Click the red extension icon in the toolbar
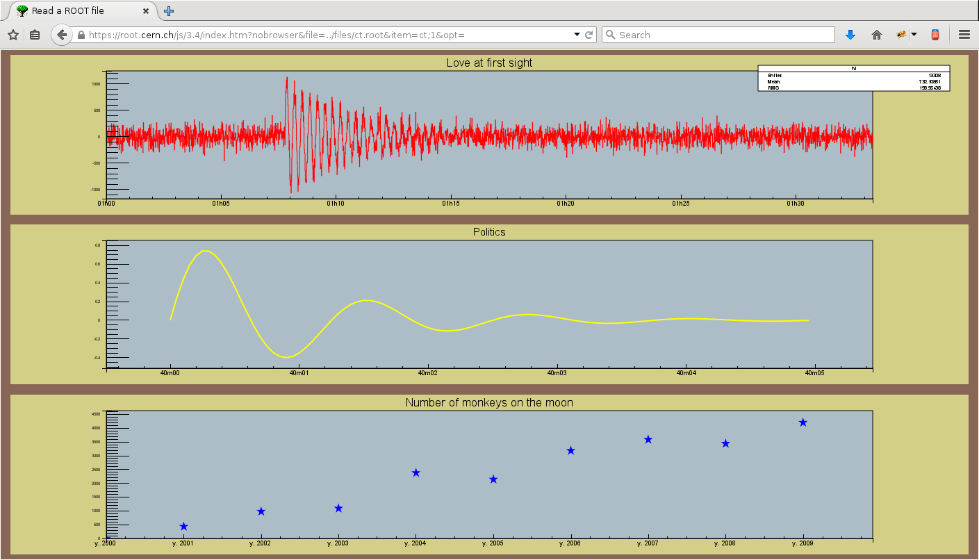Screen dimensions: 979x560 tap(935, 35)
